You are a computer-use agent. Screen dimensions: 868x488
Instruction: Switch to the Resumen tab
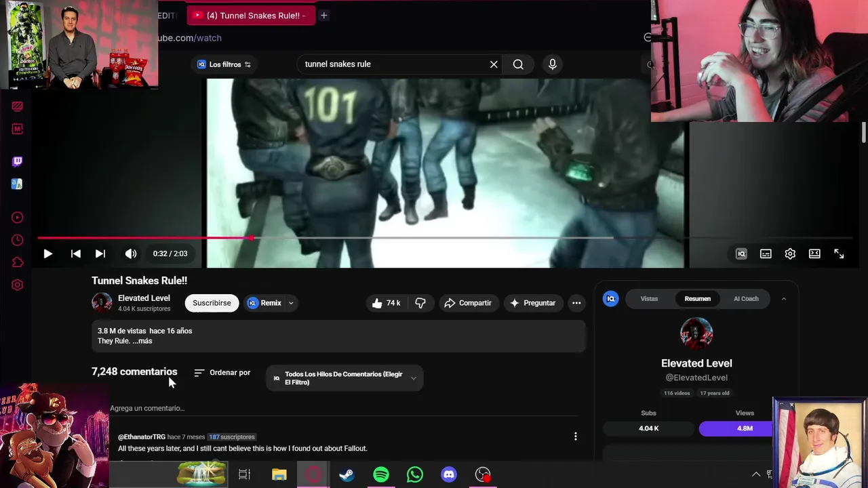pyautogui.click(x=697, y=299)
